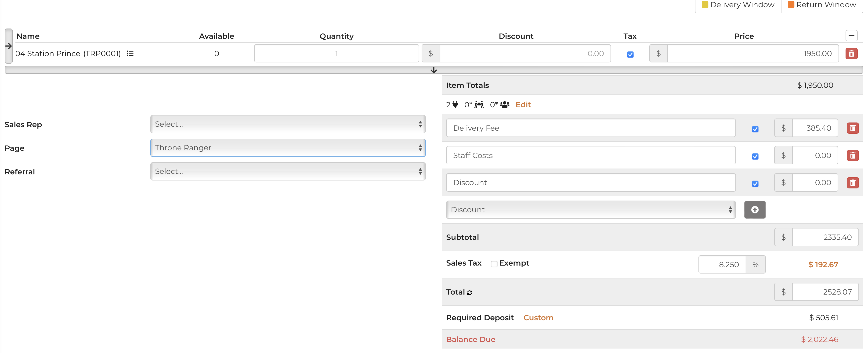Enable the Sales Tax Exempt checkbox
The image size is (868, 353).
point(494,264)
